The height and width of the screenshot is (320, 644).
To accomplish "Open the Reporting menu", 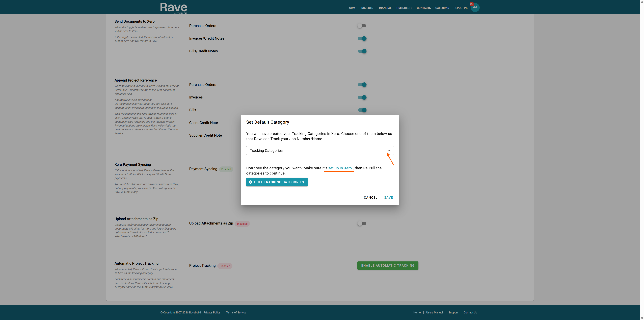I will pos(461,8).
